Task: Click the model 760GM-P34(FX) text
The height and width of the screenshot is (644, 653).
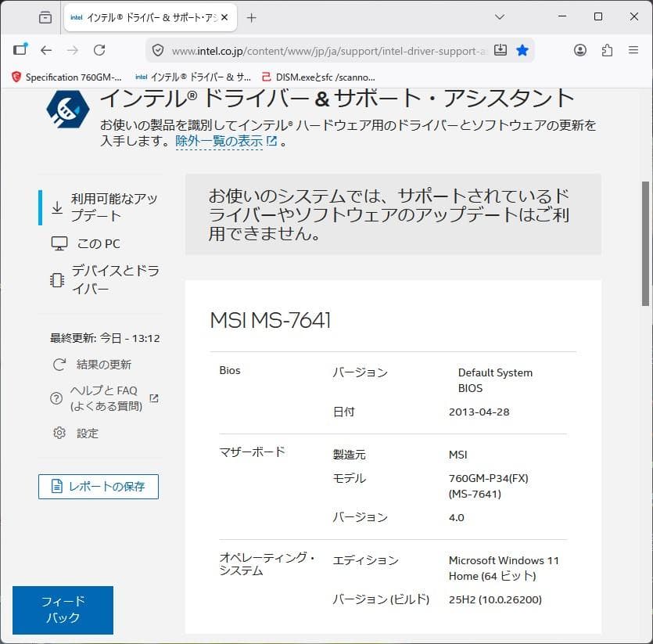Action: click(x=488, y=486)
